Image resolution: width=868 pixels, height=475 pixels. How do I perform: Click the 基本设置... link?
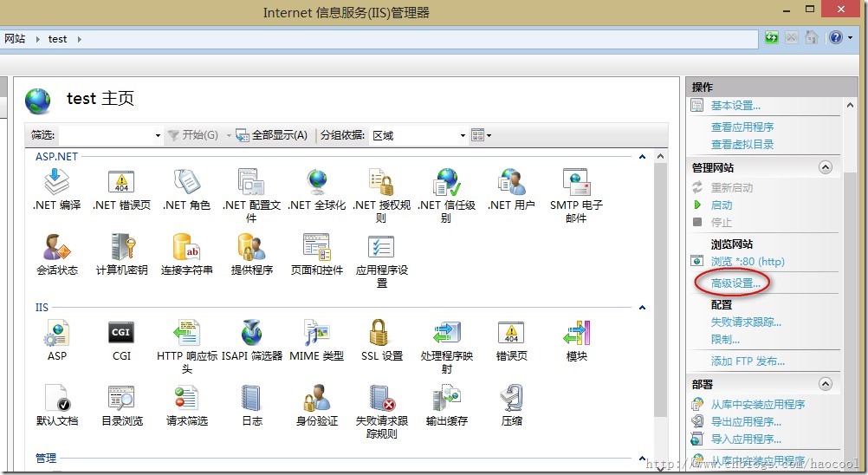735,106
